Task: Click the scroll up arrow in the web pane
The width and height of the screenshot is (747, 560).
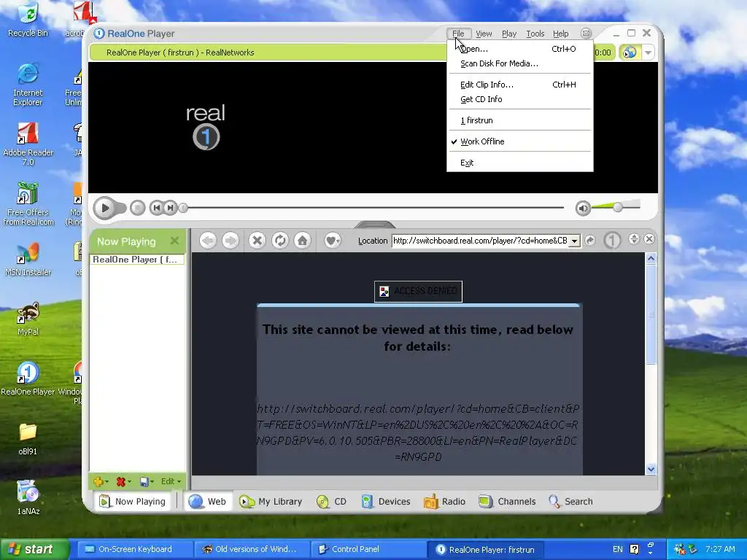Action: click(x=651, y=259)
